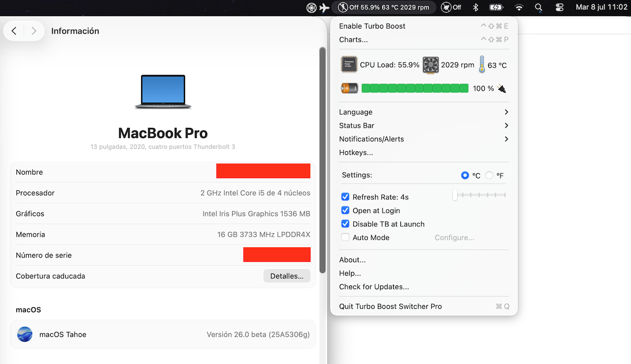This screenshot has height=364, width=631.
Task: Click the green battery level bar
Action: point(415,88)
